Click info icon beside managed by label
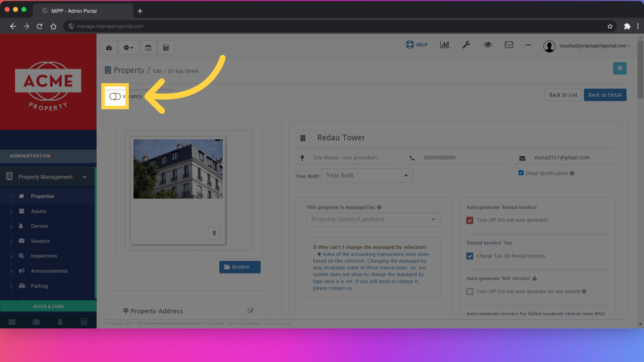The height and width of the screenshot is (362, 644). coord(379,207)
